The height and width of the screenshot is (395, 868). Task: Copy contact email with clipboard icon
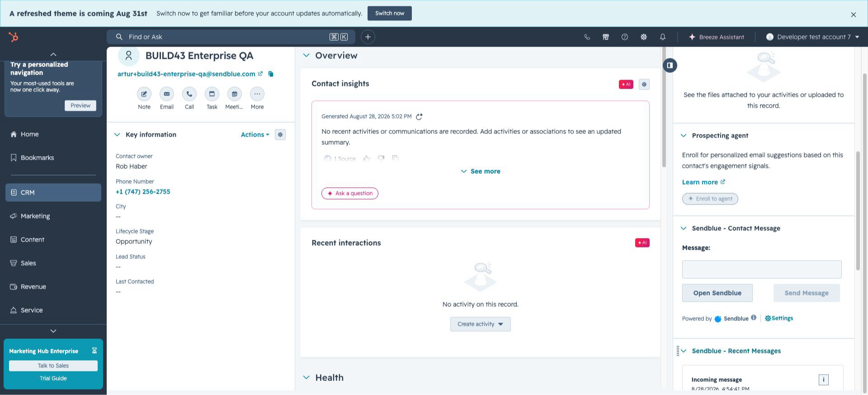click(x=271, y=74)
